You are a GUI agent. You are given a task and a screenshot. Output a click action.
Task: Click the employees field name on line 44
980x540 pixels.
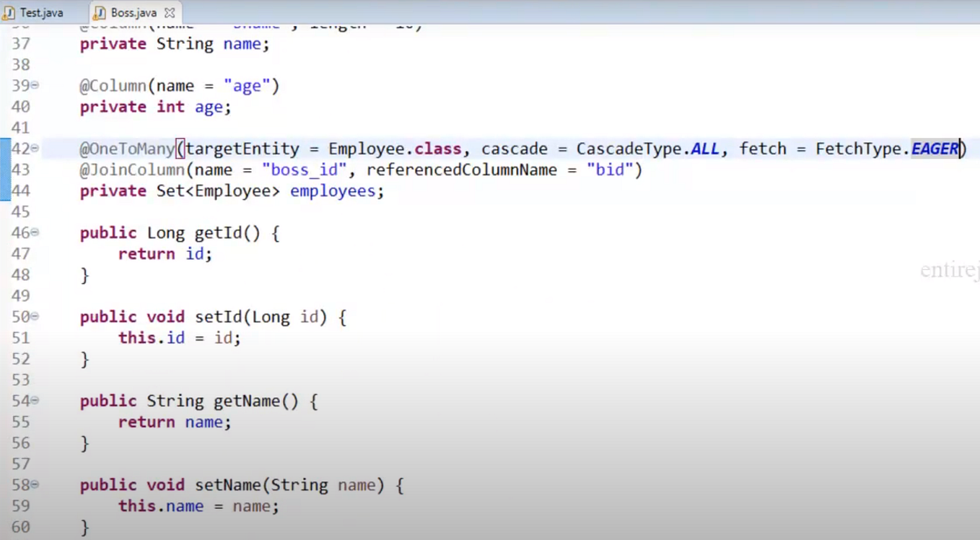333,191
